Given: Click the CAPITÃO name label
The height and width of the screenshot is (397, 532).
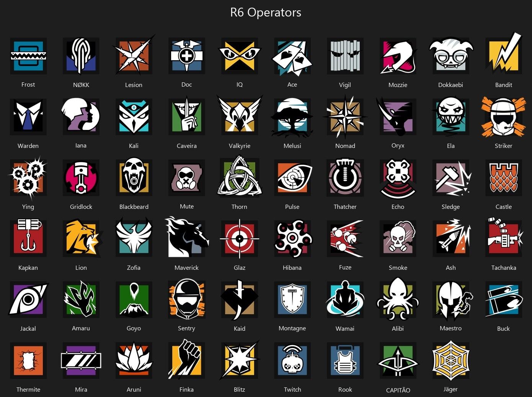Looking at the screenshot, I should [x=398, y=390].
